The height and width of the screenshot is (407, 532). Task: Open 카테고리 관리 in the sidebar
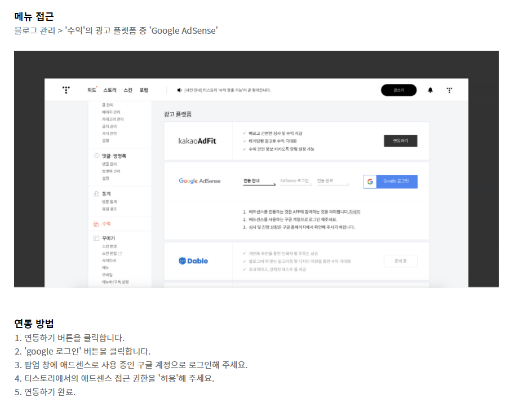tap(113, 119)
